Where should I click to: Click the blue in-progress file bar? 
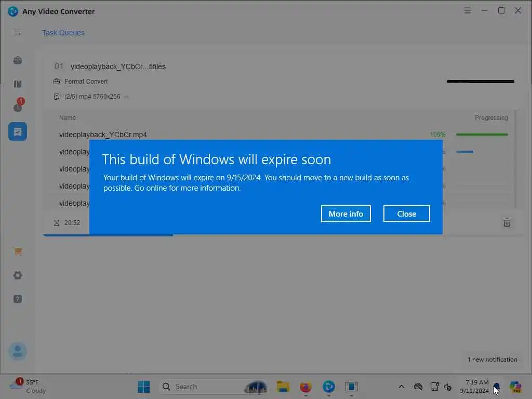click(464, 152)
